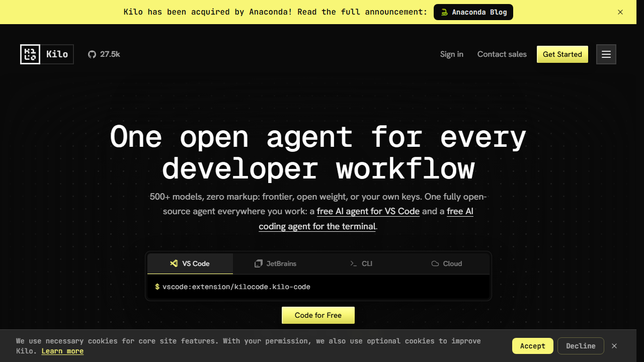Viewport: 644px width, 362px height.
Task: Click the Get Started button
Action: (x=562, y=54)
